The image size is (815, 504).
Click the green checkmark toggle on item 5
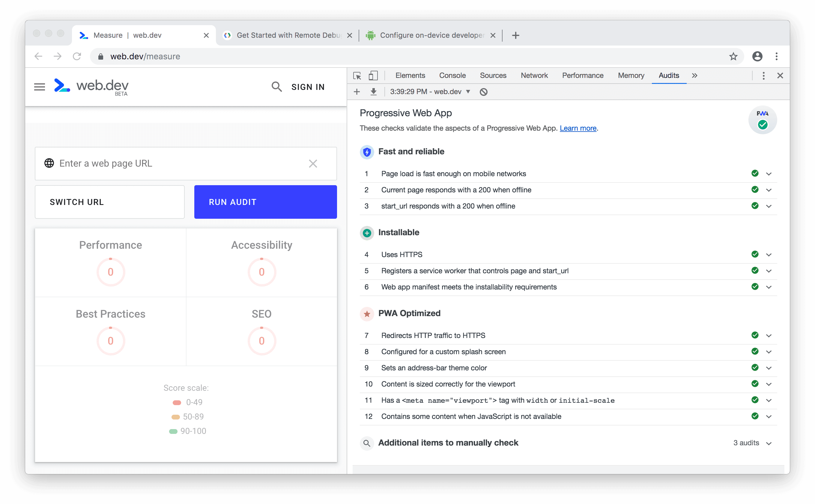point(754,271)
